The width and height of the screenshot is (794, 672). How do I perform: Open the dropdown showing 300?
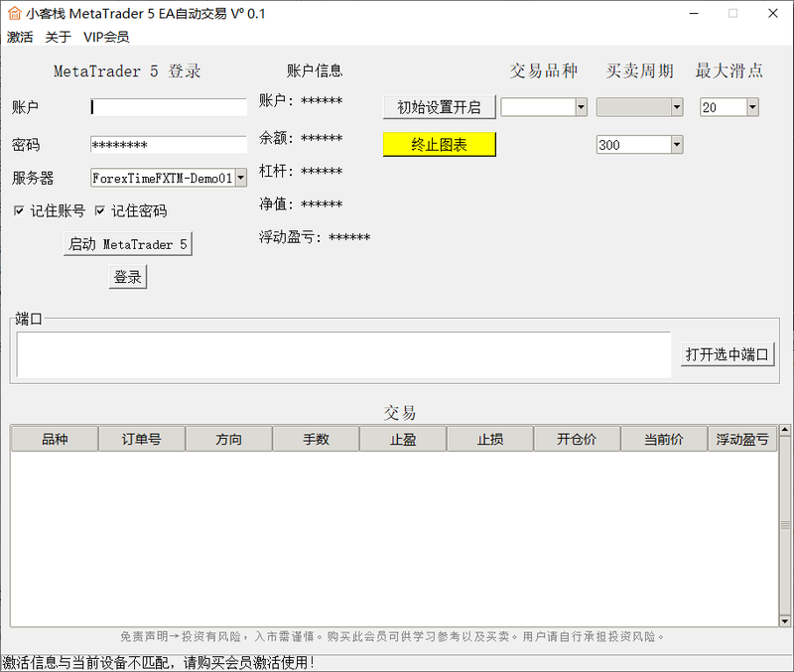677,145
